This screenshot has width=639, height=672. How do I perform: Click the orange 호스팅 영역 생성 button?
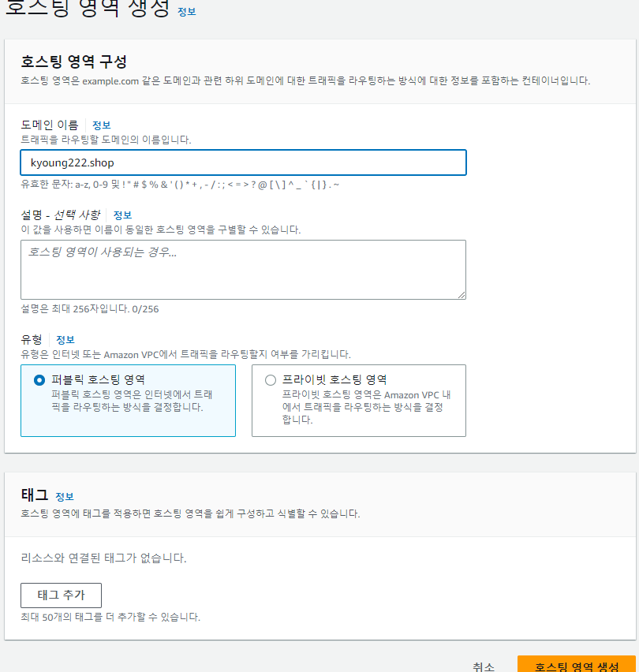coord(577,665)
